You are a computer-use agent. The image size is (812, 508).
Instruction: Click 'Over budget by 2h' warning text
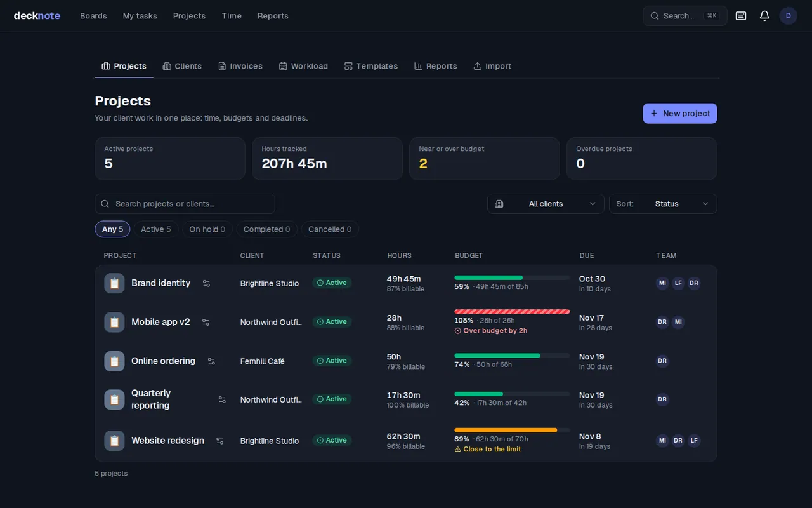[x=495, y=331]
